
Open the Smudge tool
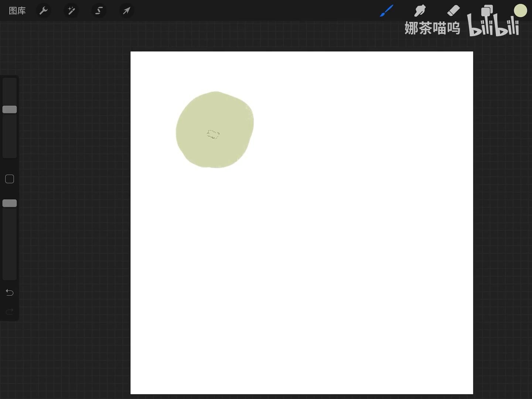coord(420,10)
